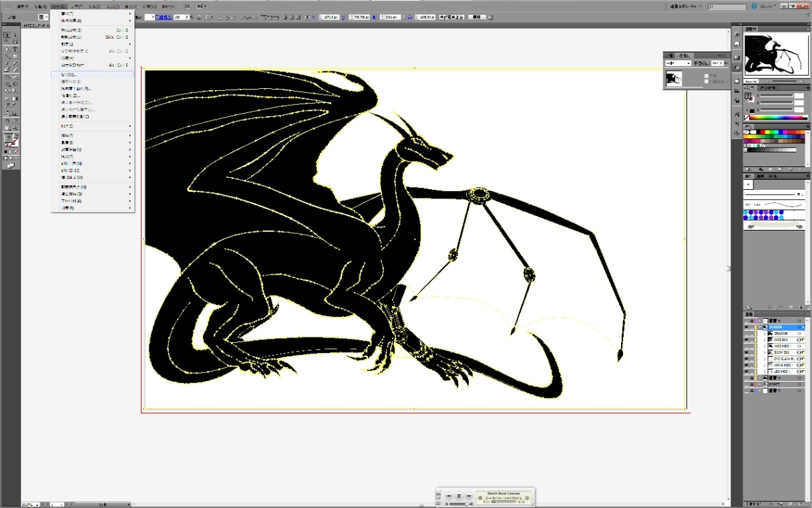Screen dimensions: 812x508
Task: Toggle visibility of the LEG MEC sublayer
Action: (x=747, y=372)
